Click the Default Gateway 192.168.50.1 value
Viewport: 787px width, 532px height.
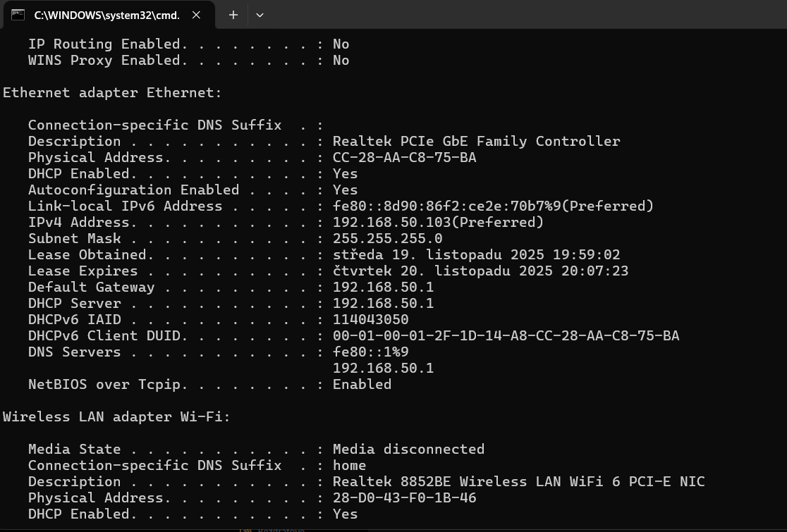383,287
